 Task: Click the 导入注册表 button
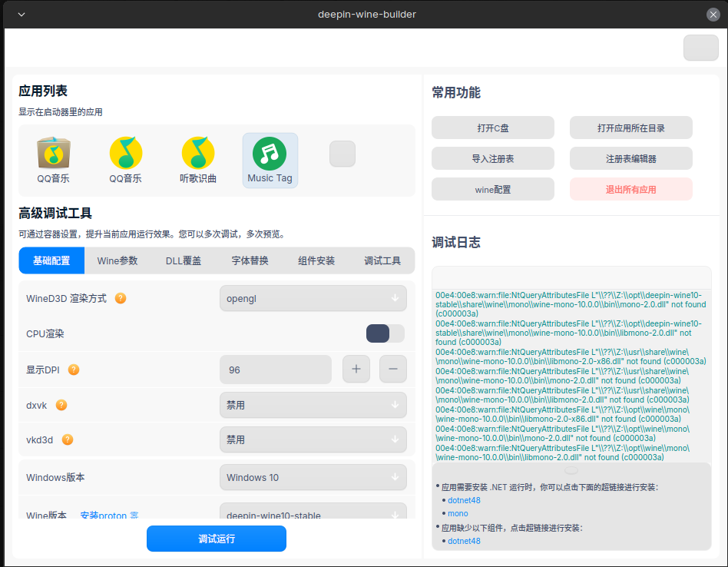493,158
